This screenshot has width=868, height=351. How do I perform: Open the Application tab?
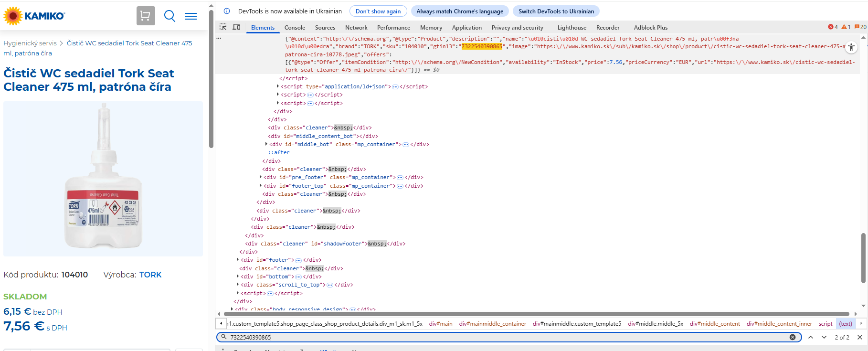point(467,28)
